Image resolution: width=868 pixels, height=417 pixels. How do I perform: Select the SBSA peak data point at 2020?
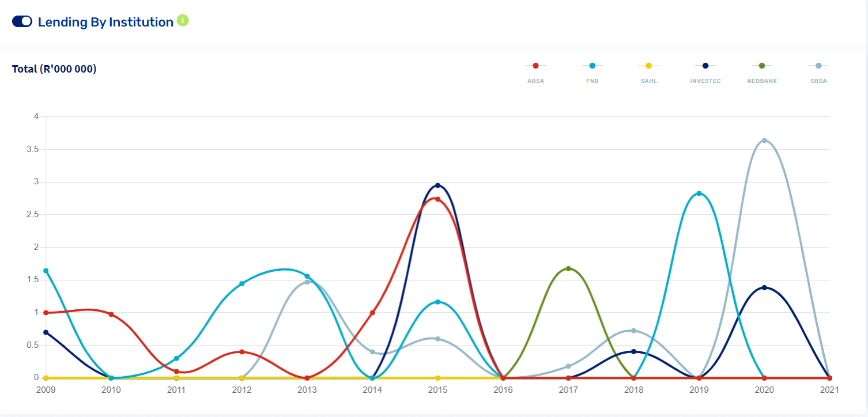[x=764, y=141]
